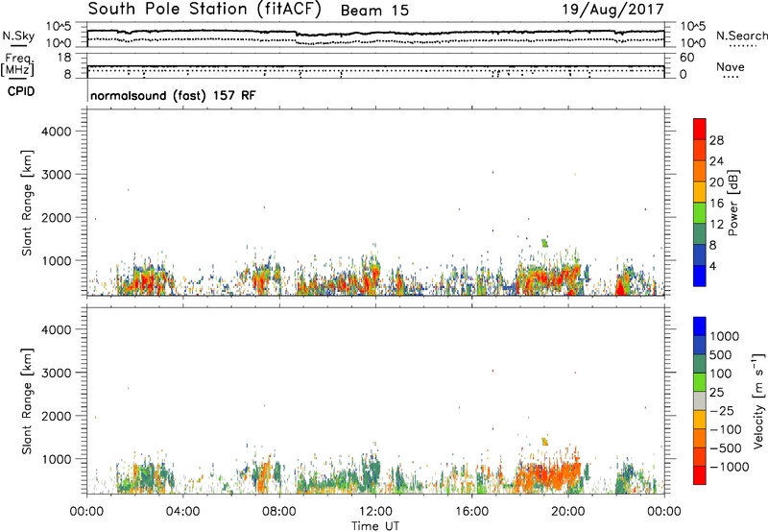Click the '28' power colorbar tick value
Image resolution: width=768 pixels, height=532 pixels.
[x=716, y=140]
